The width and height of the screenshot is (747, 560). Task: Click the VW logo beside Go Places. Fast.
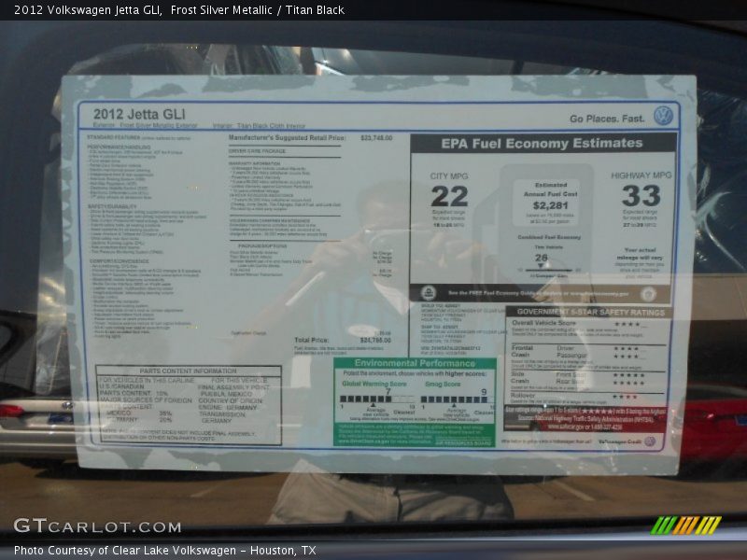663,116
